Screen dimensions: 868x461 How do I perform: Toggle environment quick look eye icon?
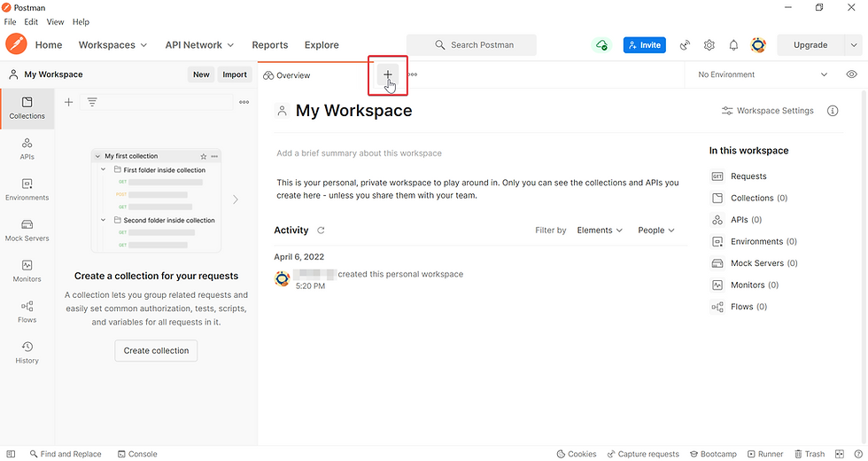click(852, 74)
